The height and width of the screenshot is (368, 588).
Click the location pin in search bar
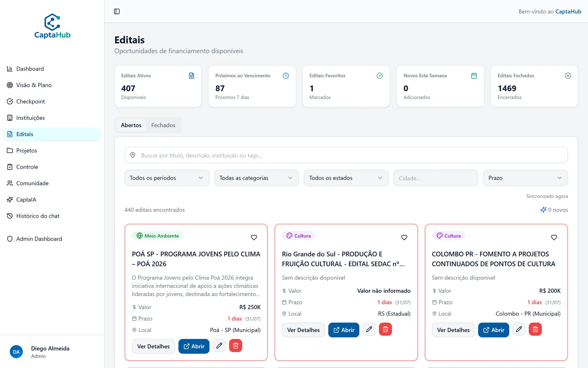tap(133, 155)
